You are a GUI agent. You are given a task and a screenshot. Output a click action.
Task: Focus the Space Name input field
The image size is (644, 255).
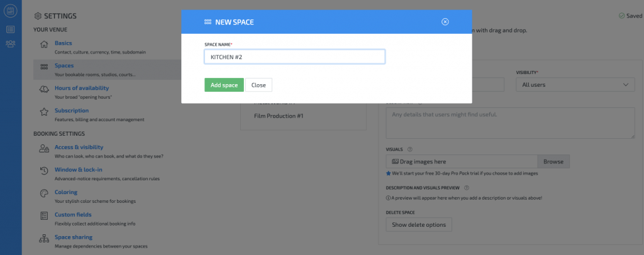click(x=294, y=57)
